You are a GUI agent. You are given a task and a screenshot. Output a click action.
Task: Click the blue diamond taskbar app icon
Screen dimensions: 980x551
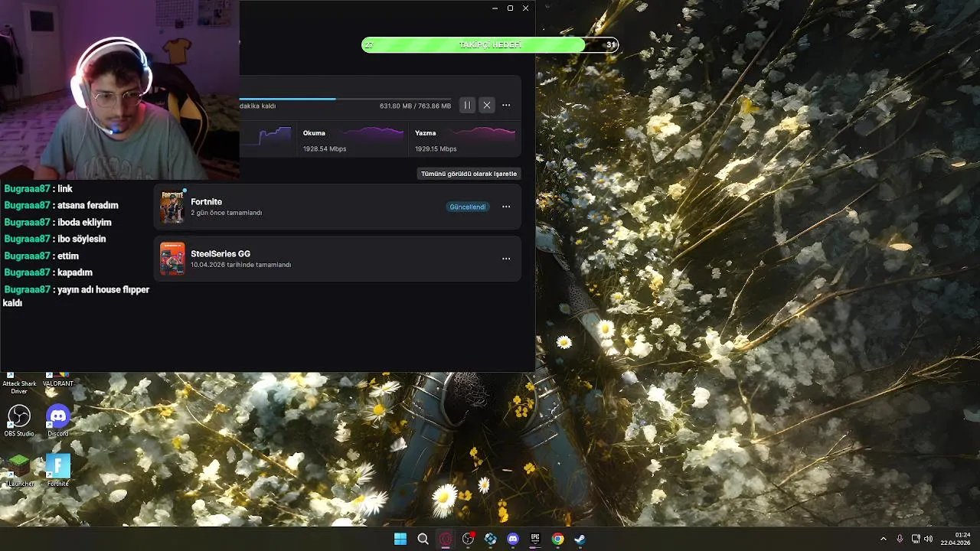click(491, 539)
